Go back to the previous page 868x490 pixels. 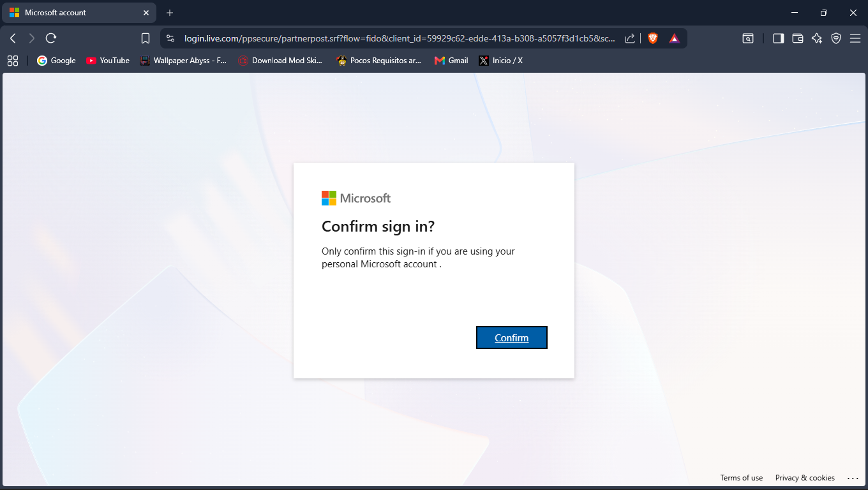click(x=13, y=38)
